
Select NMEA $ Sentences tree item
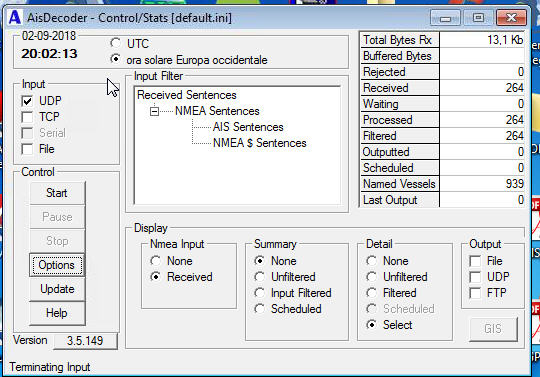tap(260, 143)
